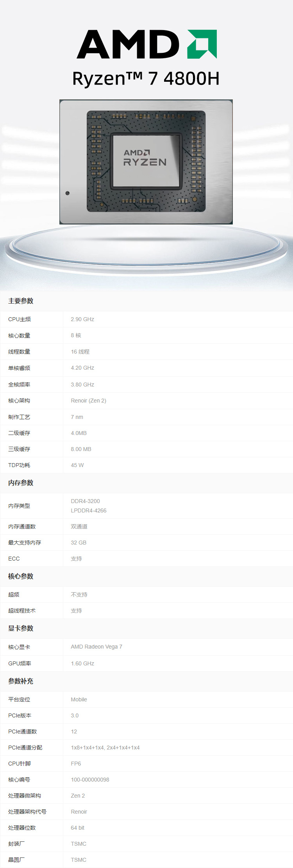The image size is (293, 868).
Task: Select the LPDDR4-4266 value
Action: 89,510
